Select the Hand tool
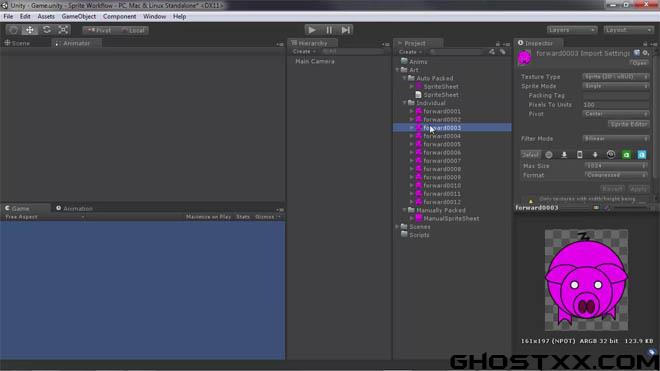This screenshot has width=660, height=371. point(13,30)
